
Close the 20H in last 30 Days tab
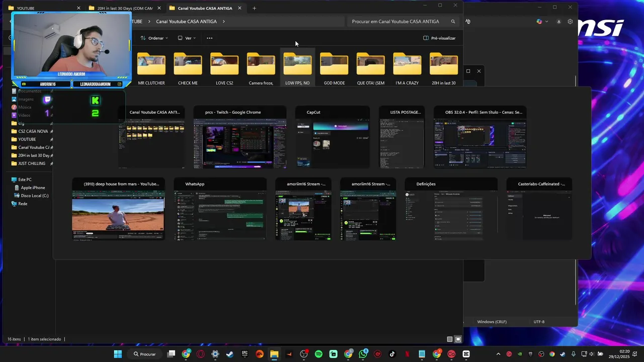tap(159, 8)
